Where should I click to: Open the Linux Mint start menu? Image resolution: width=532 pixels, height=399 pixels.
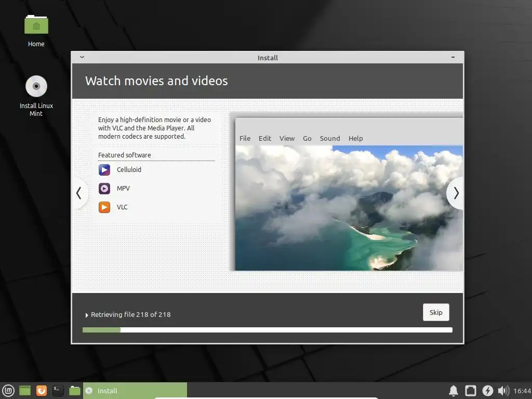click(x=8, y=391)
